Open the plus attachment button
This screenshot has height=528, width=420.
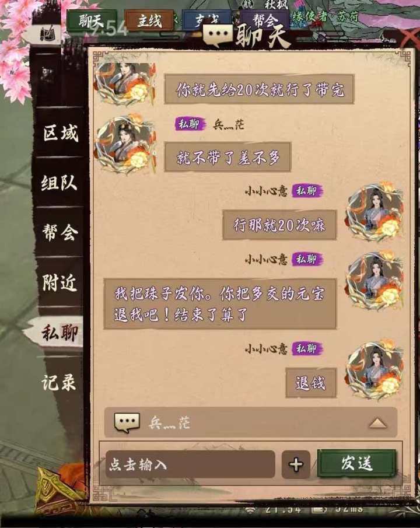click(296, 464)
